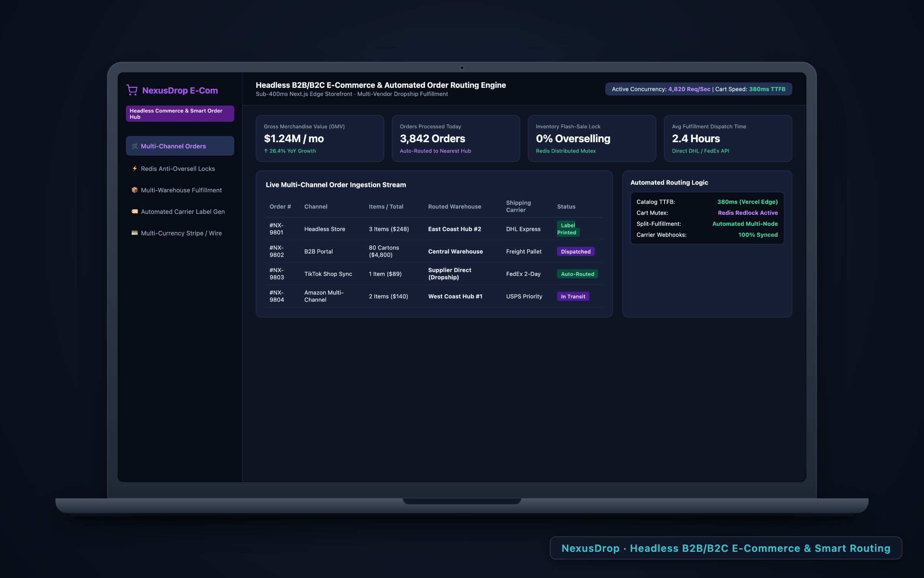
Task: Open Redis Anti-Oversell Locks section
Action: pos(180,168)
